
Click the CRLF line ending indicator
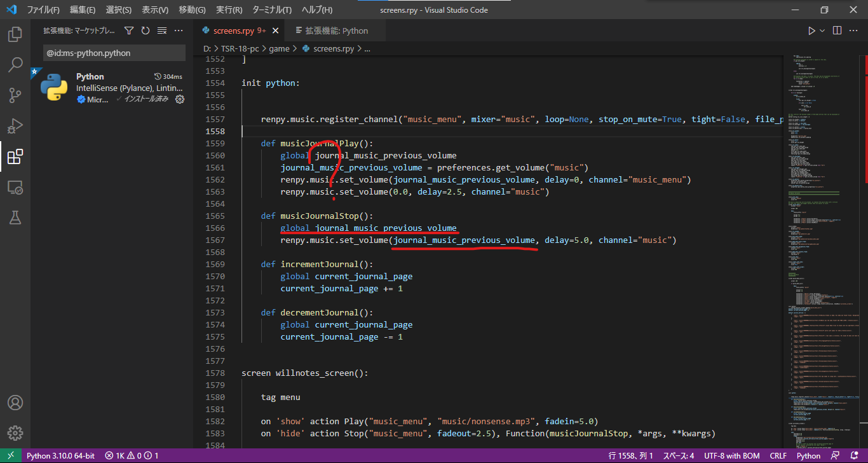pyautogui.click(x=778, y=455)
